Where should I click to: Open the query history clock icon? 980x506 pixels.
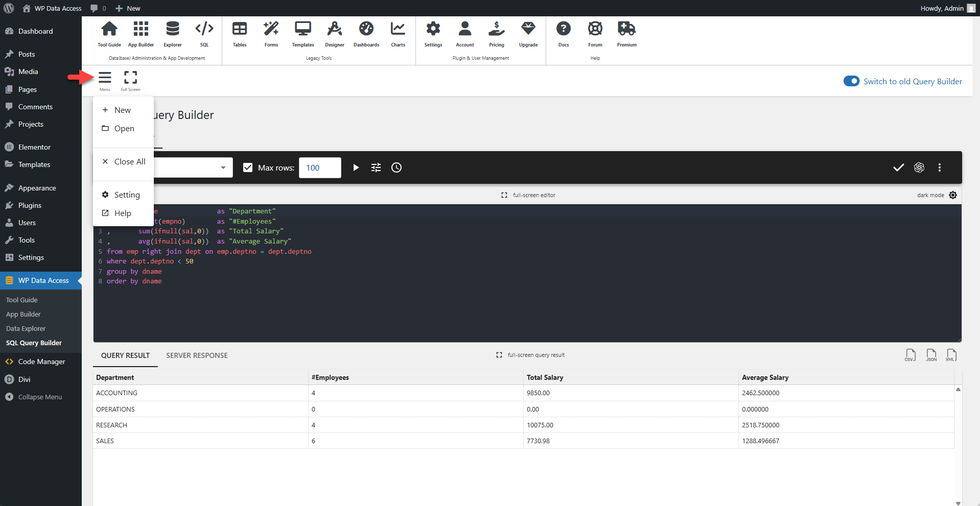396,167
